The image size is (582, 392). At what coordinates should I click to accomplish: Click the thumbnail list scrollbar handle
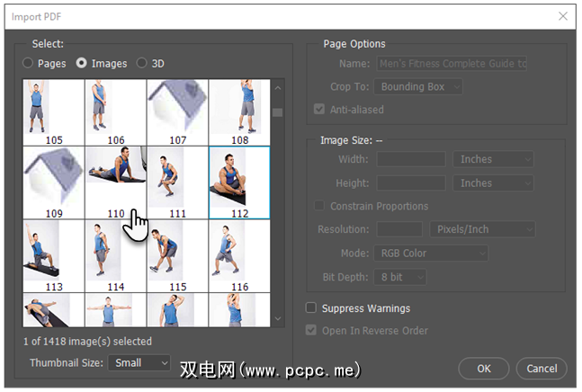pyautogui.click(x=277, y=112)
